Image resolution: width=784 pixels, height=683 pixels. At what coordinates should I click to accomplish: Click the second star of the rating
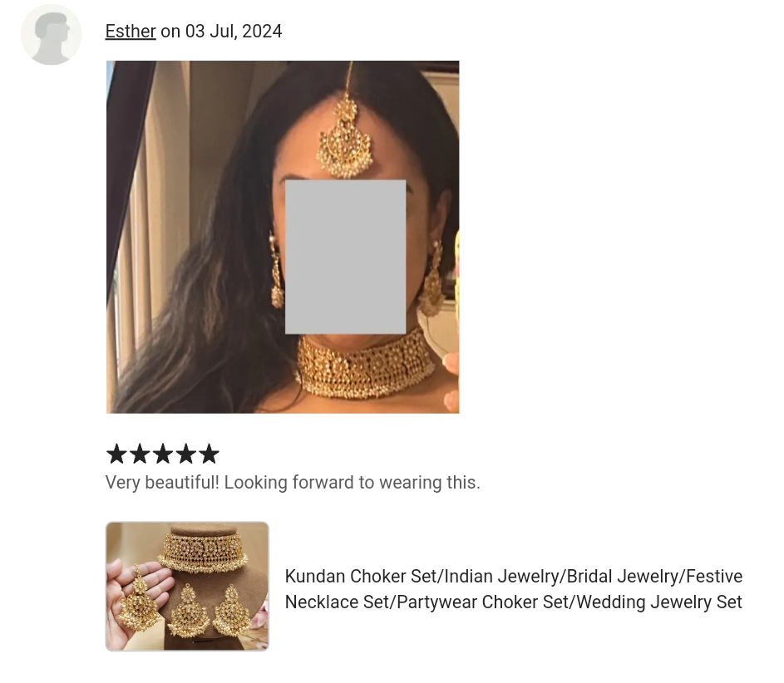click(x=140, y=454)
